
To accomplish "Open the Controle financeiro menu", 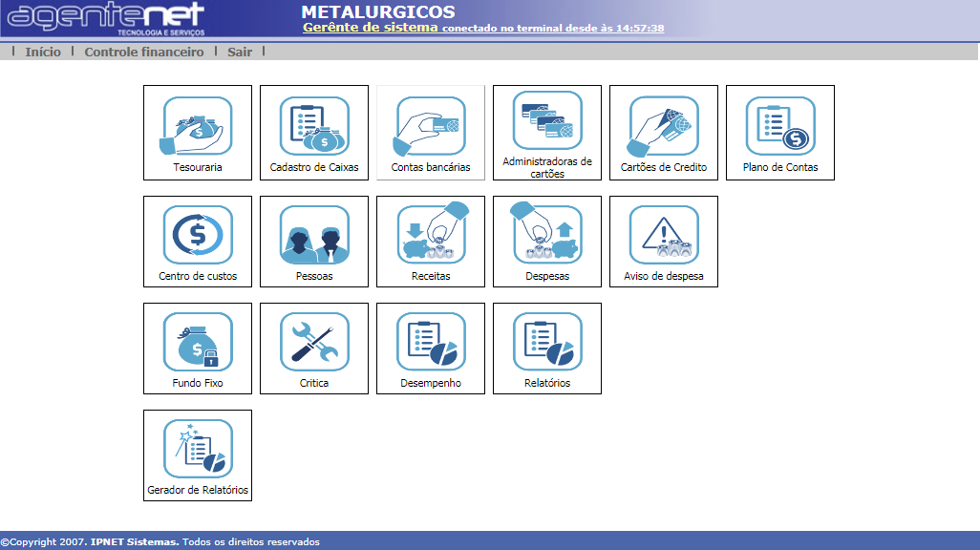I will click(143, 52).
